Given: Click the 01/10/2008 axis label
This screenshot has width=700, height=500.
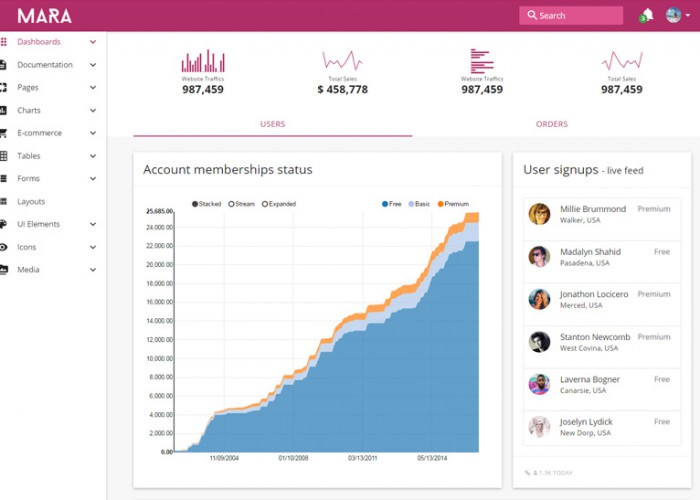Looking at the screenshot, I should coord(293,458).
